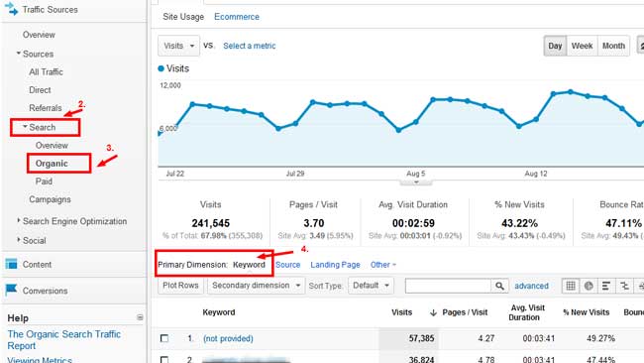Switch to the data table view icon
This screenshot has width=644, height=363.
(x=571, y=286)
